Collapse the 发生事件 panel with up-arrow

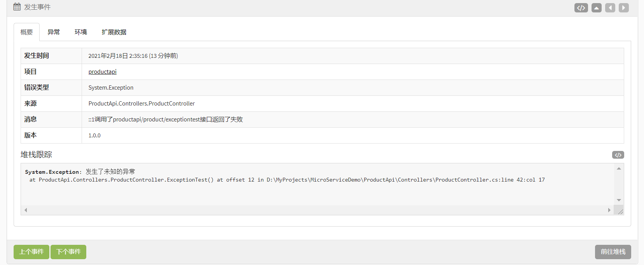pyautogui.click(x=597, y=8)
